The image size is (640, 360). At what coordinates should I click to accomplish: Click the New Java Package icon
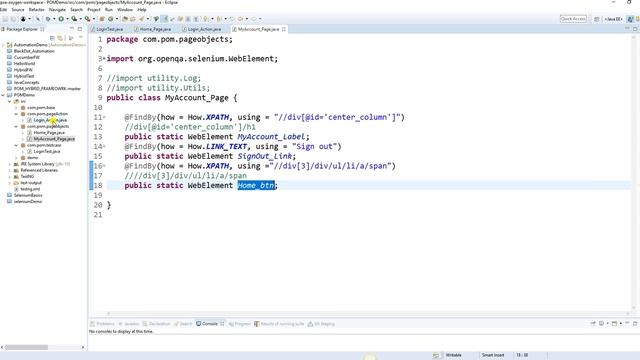102,19
